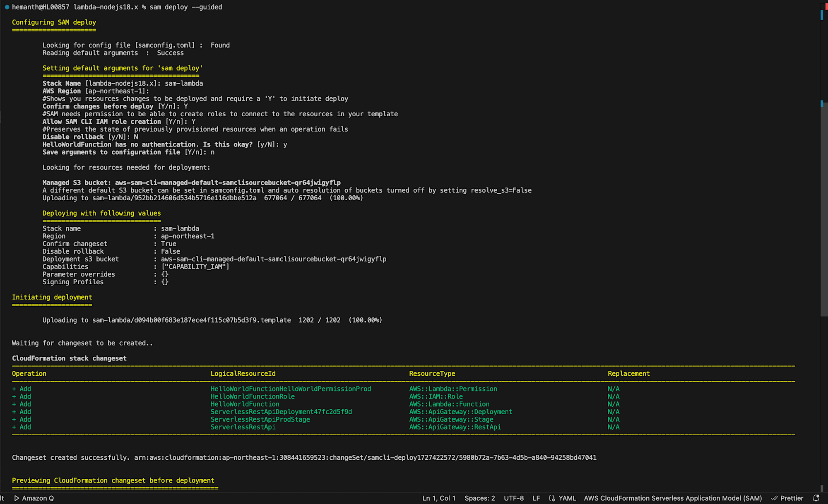Click 'AWS::Lambda::Permission' resource type
This screenshot has height=504, width=828.
tap(453, 389)
